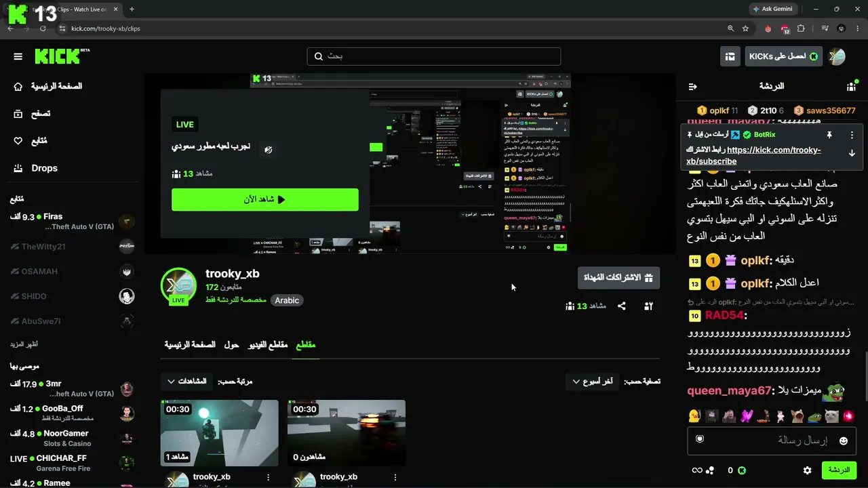Click the crossed-out icon beside stream title
This screenshot has height=488, width=868.
269,150
